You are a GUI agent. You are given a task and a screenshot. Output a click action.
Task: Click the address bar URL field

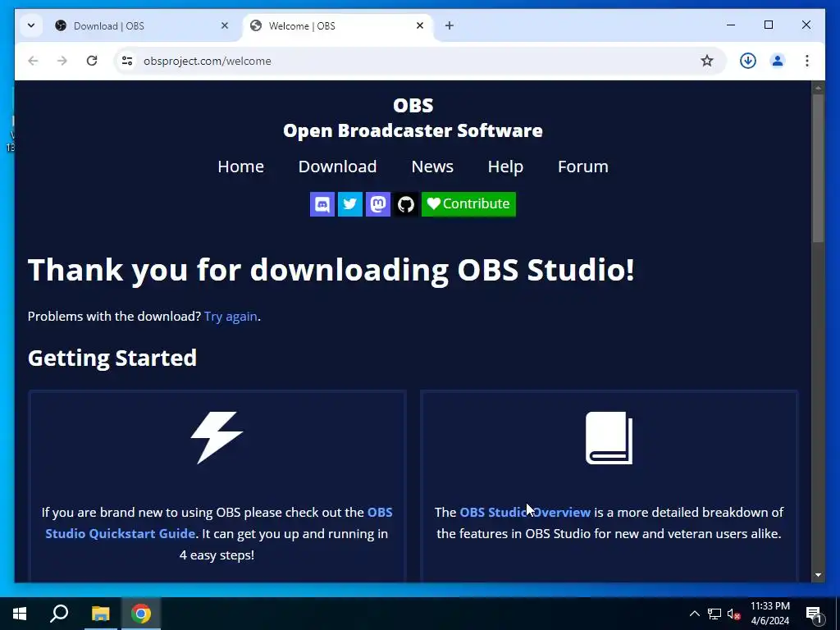point(418,61)
